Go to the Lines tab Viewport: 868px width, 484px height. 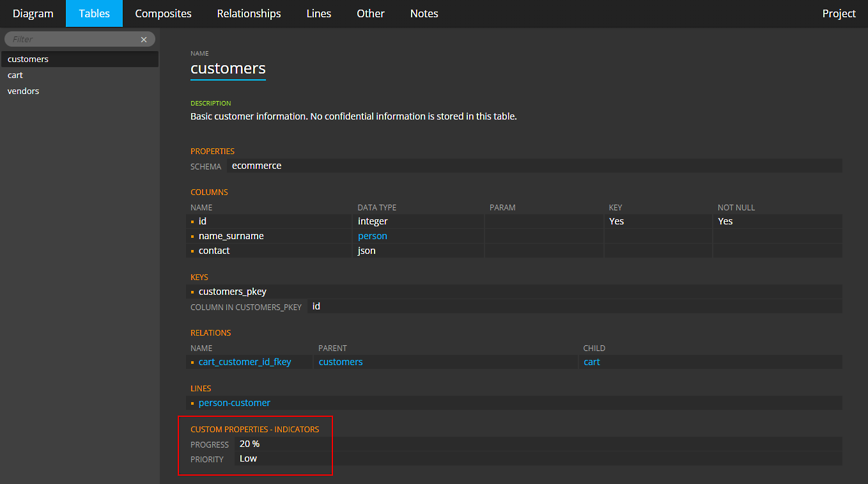319,13
